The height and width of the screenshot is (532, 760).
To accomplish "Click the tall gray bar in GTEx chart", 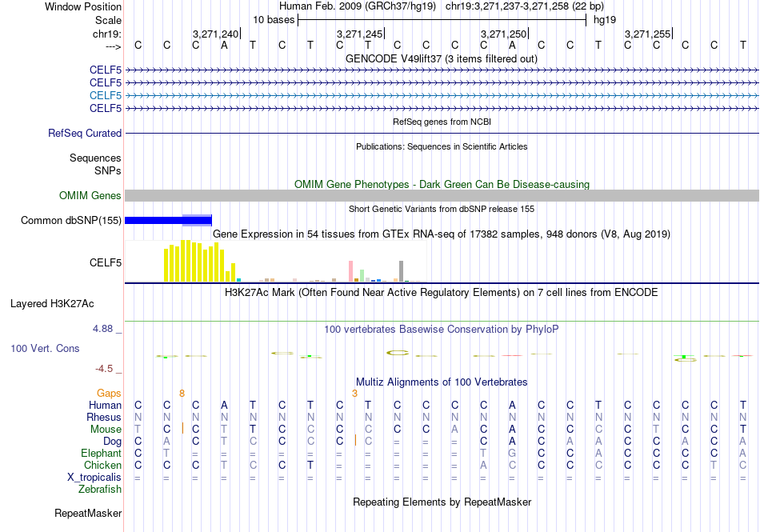I will pos(401,271).
